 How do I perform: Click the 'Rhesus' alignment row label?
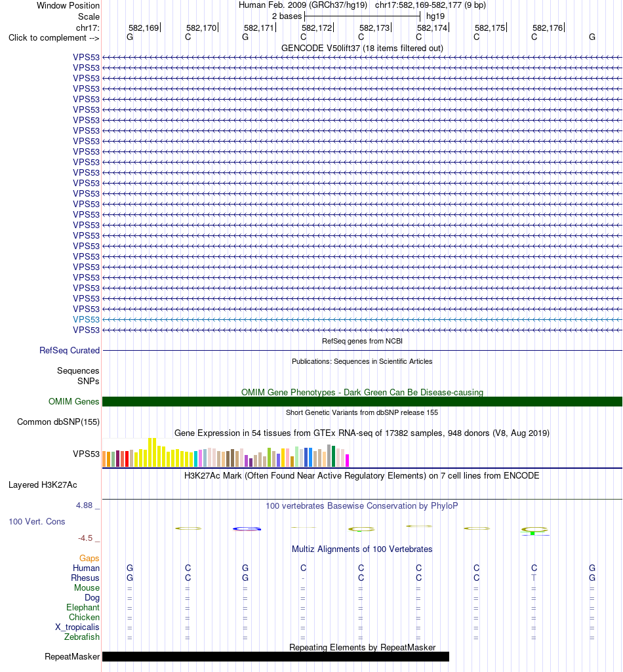[x=85, y=578]
